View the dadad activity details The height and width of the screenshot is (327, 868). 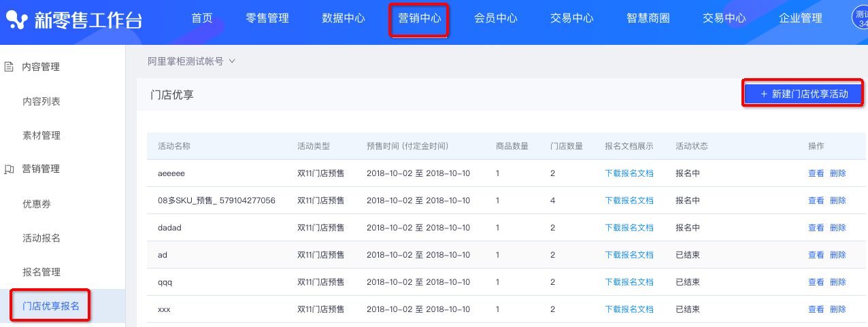coord(816,228)
